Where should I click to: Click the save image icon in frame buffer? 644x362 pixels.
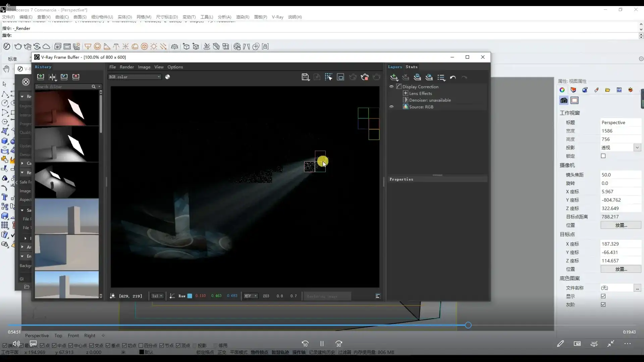click(x=305, y=77)
